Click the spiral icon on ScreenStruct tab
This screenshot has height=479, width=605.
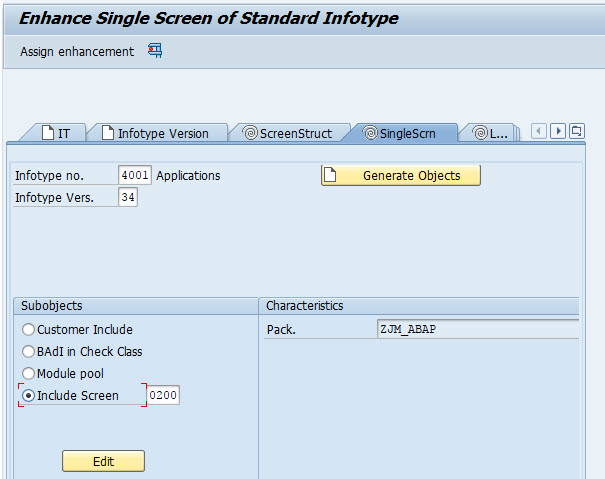point(250,133)
